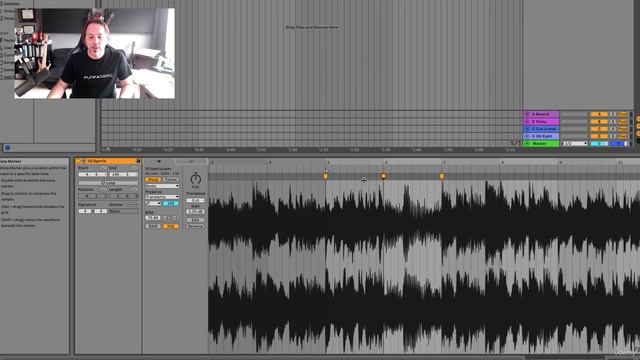Click the cyan transient envelope value box
Screen dimensions: 640x360
[171, 203]
